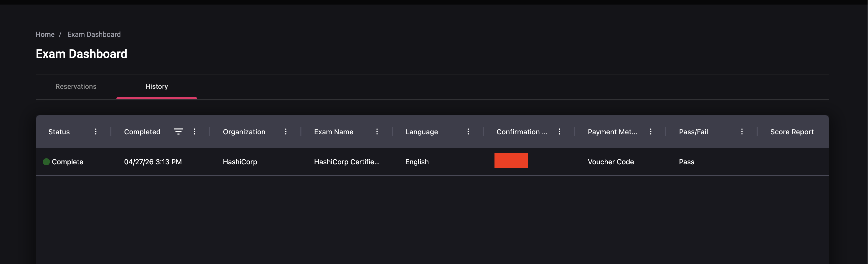Sort by the Pass/Fail column header
The height and width of the screenshot is (264, 868).
pos(693,132)
